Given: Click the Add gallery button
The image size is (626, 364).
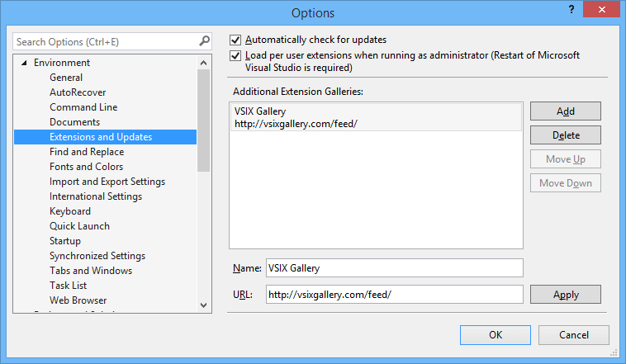Looking at the screenshot, I should click(x=566, y=111).
